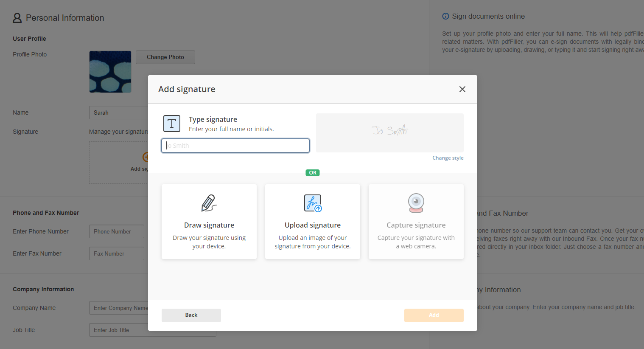The image size is (644, 349).
Task: Close the Add signature dialog
Action: [x=462, y=89]
